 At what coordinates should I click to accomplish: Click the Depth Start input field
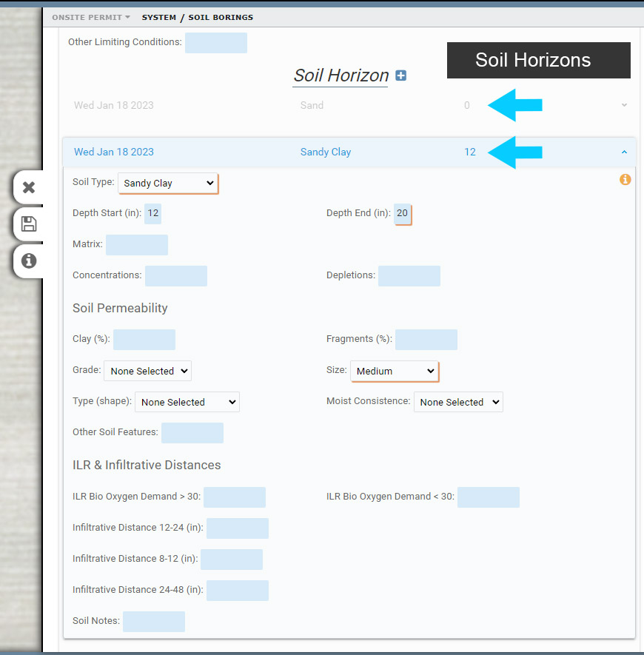(x=153, y=213)
